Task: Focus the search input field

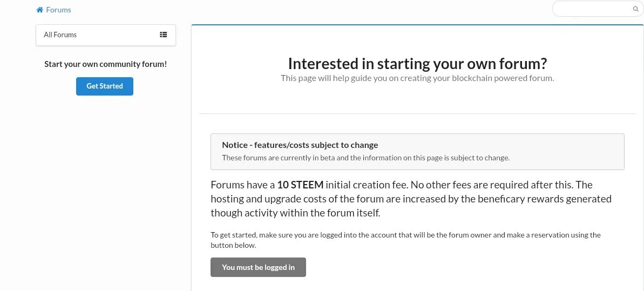Action: 598,9
